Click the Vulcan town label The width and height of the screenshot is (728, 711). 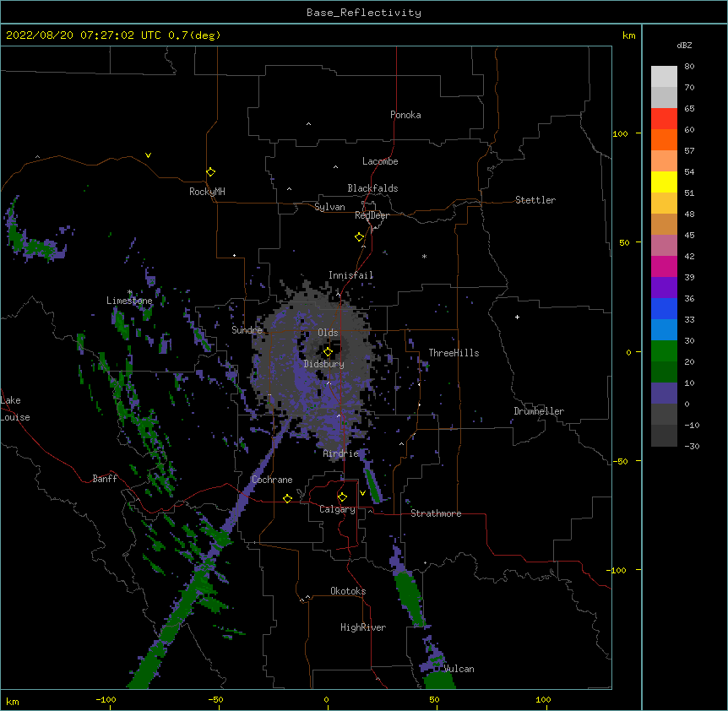(x=459, y=669)
